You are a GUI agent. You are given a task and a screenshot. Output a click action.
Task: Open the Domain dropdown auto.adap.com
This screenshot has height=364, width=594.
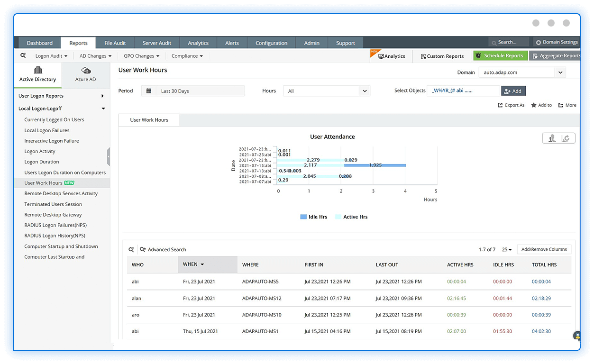click(522, 73)
